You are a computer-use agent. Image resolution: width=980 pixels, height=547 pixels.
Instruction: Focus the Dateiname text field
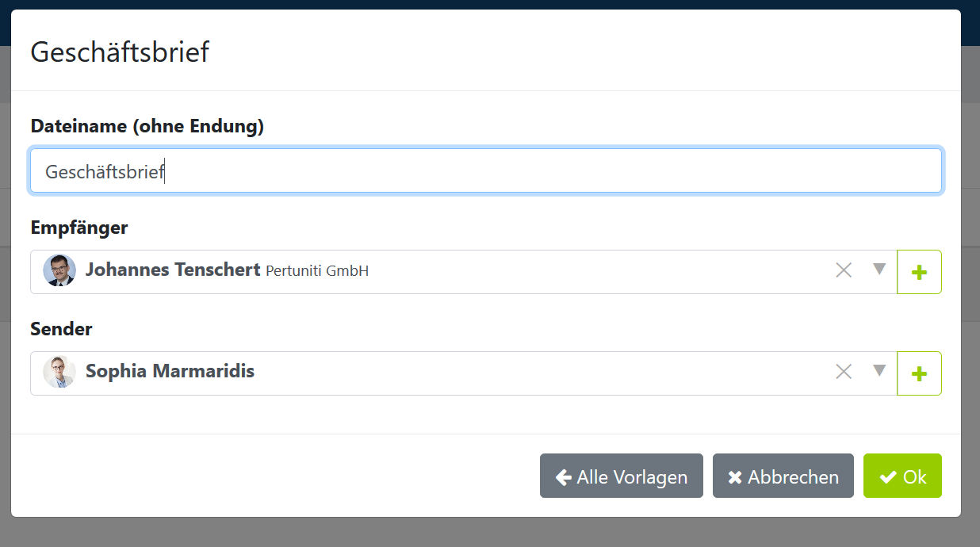click(486, 171)
